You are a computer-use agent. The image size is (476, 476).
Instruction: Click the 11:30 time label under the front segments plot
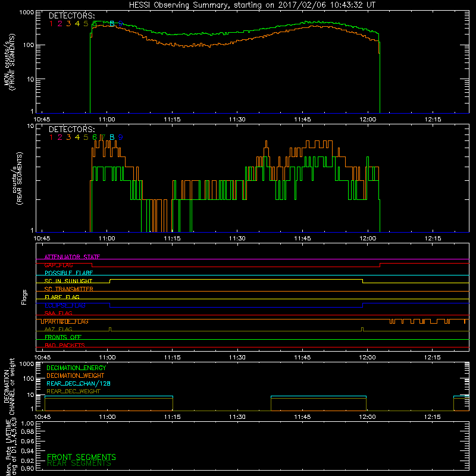(x=237, y=120)
